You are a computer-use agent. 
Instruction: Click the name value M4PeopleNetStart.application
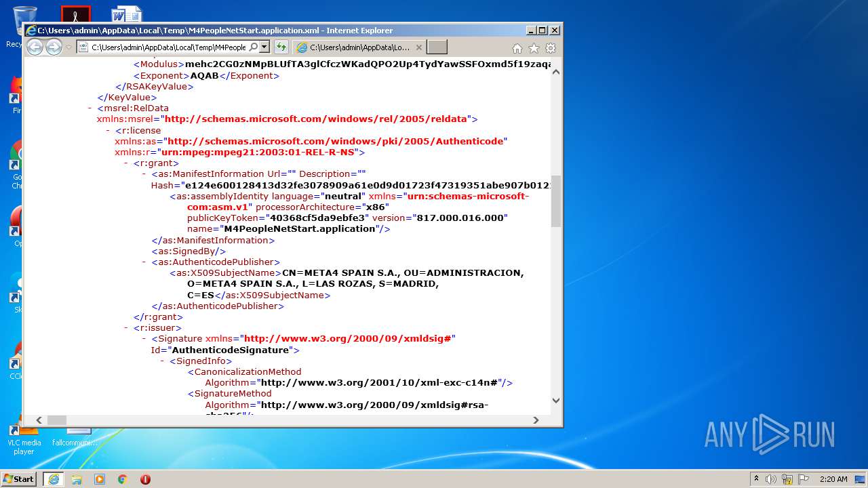(x=300, y=228)
